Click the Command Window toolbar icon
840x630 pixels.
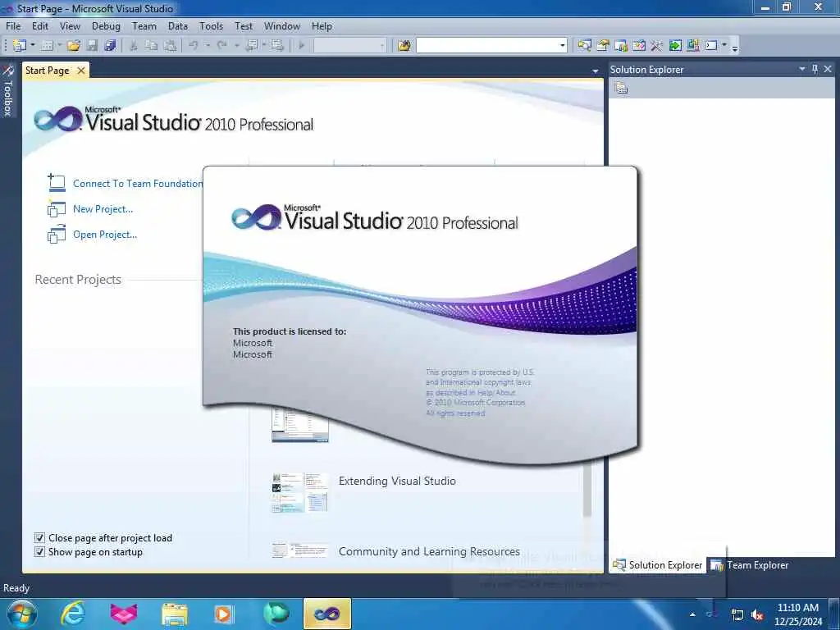pos(711,46)
